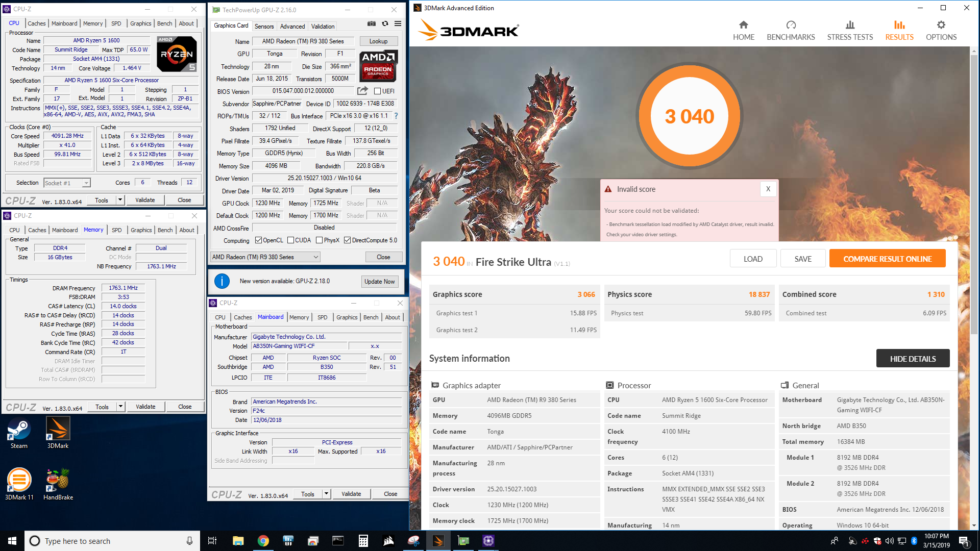Open the volume speaker tray icon
Viewport: 980px width, 551px height.
[x=889, y=541]
